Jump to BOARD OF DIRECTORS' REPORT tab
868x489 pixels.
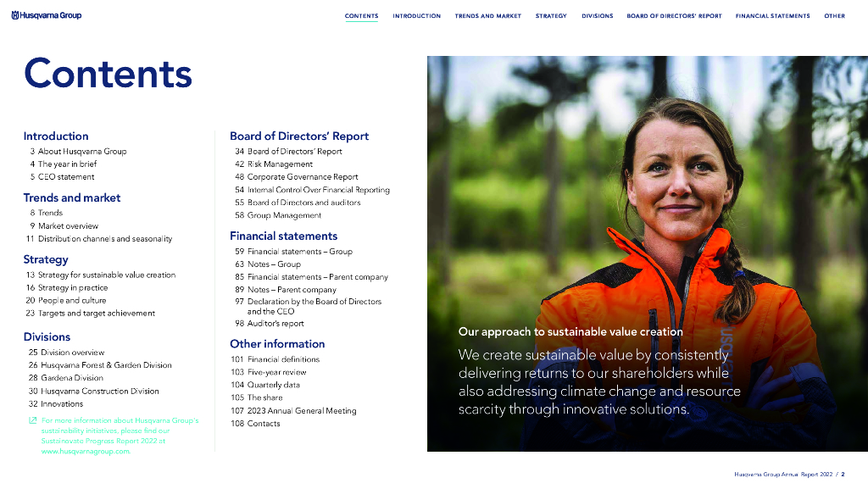[x=674, y=16]
